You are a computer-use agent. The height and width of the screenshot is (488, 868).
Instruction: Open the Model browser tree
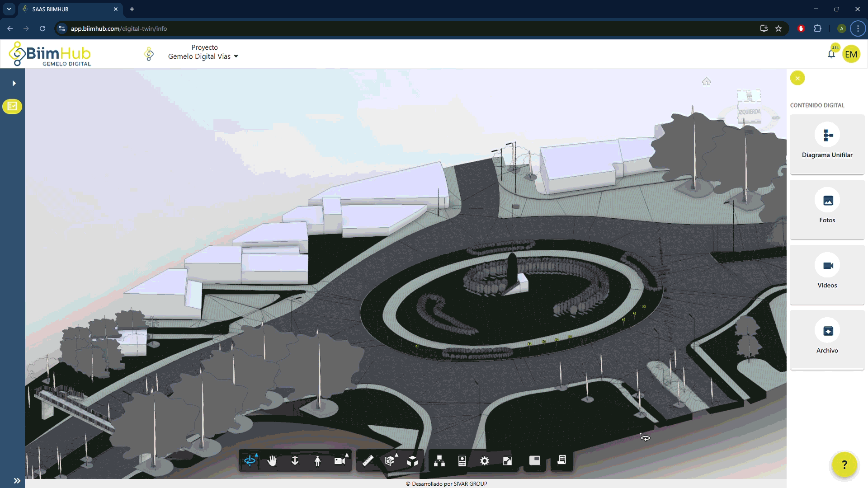(x=439, y=460)
